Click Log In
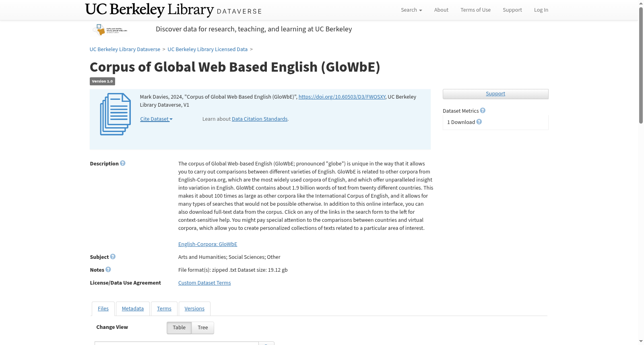The width and height of the screenshot is (644, 345). 541,10
